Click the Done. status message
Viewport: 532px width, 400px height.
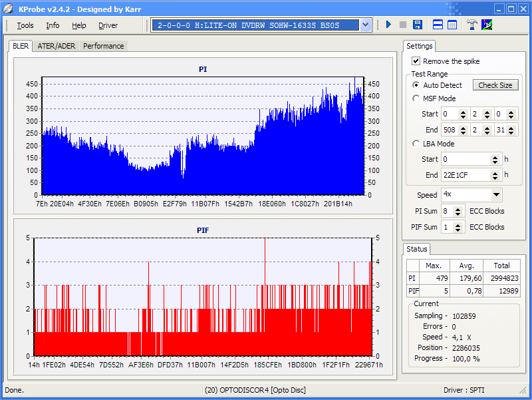pos(14,390)
